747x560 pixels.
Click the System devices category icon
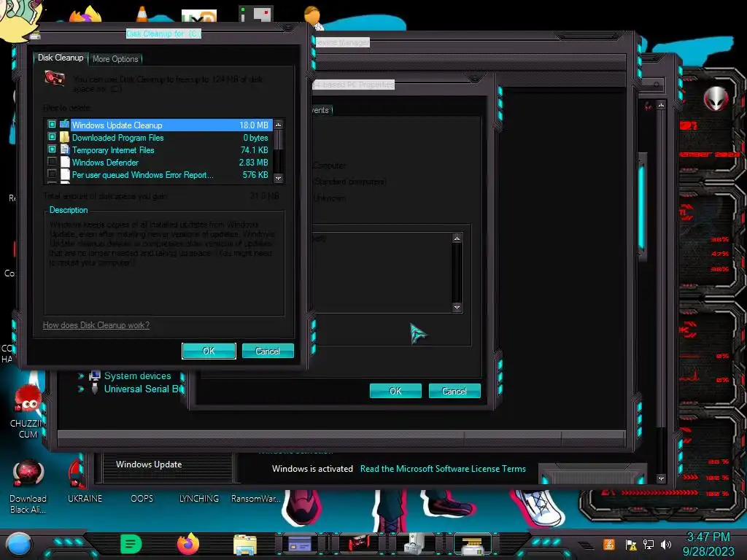95,376
